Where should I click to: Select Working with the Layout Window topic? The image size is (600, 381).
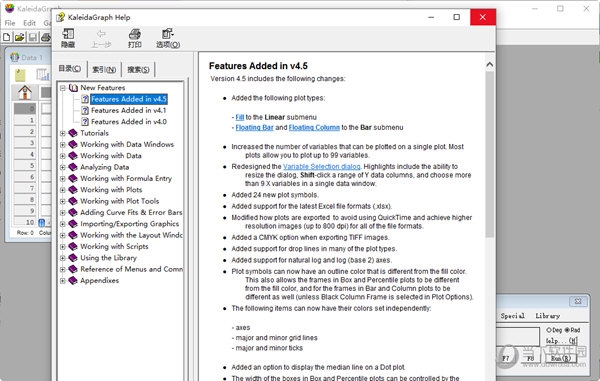pos(131,235)
